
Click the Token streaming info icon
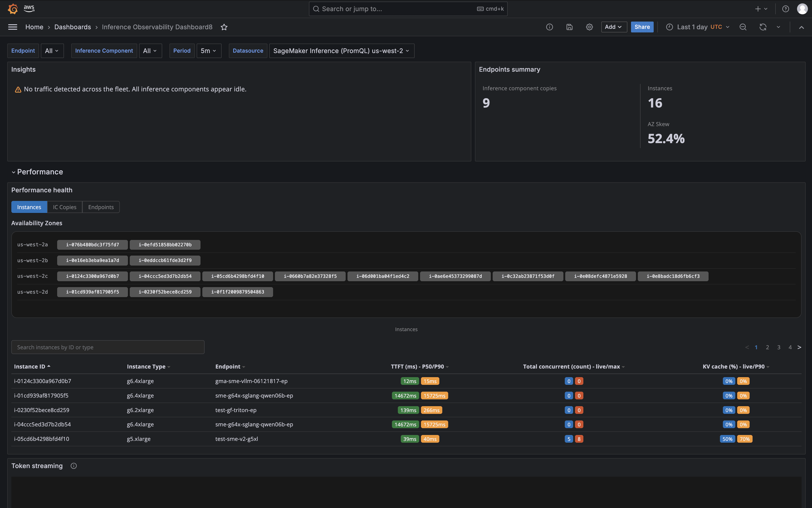point(73,466)
